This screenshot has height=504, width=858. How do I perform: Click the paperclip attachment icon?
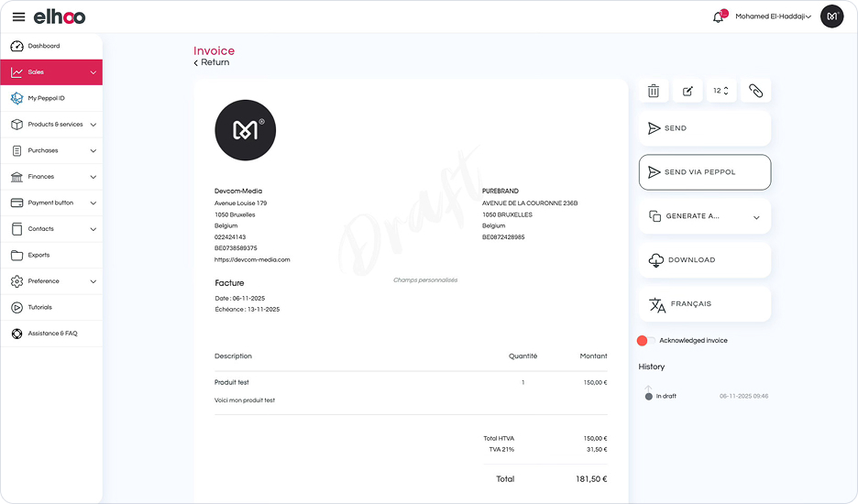tap(755, 91)
